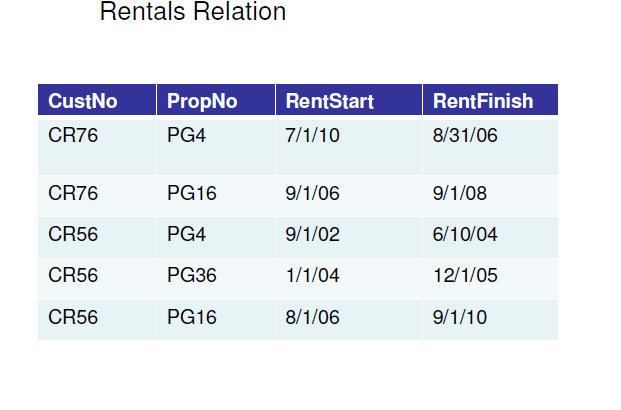Click the RentFinish column header
This screenshot has width=621, height=410.
(482, 101)
